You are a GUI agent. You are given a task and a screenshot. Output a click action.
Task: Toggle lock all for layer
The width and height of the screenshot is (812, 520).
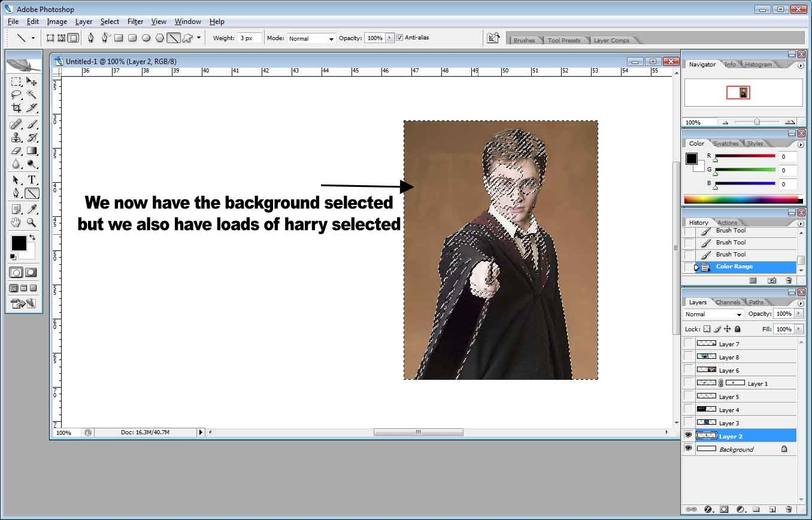(x=737, y=329)
